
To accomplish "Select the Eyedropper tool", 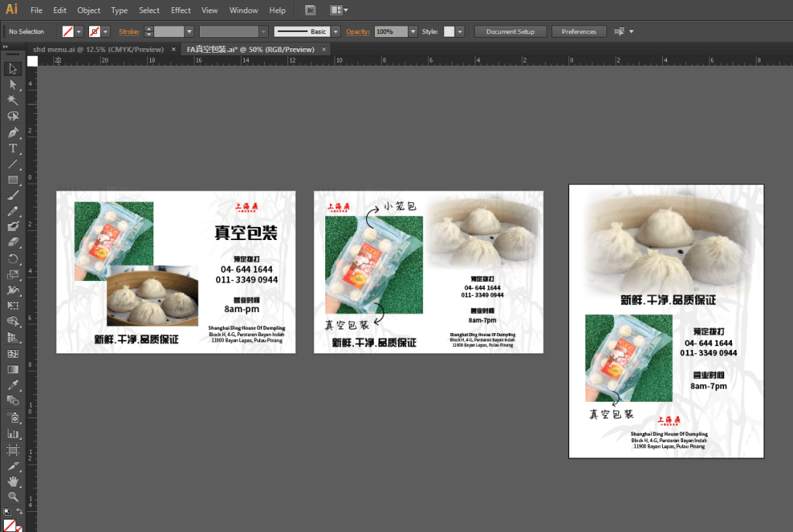I will click(13, 385).
